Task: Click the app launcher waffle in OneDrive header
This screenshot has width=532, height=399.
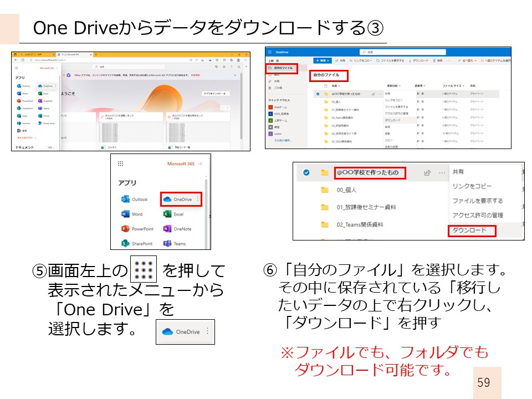Action: 270,52
